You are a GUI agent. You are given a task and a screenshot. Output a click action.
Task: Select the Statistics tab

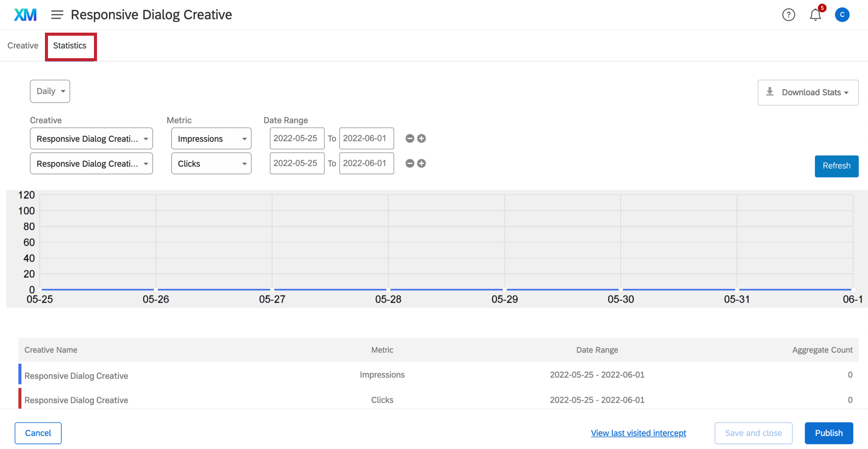pos(70,45)
